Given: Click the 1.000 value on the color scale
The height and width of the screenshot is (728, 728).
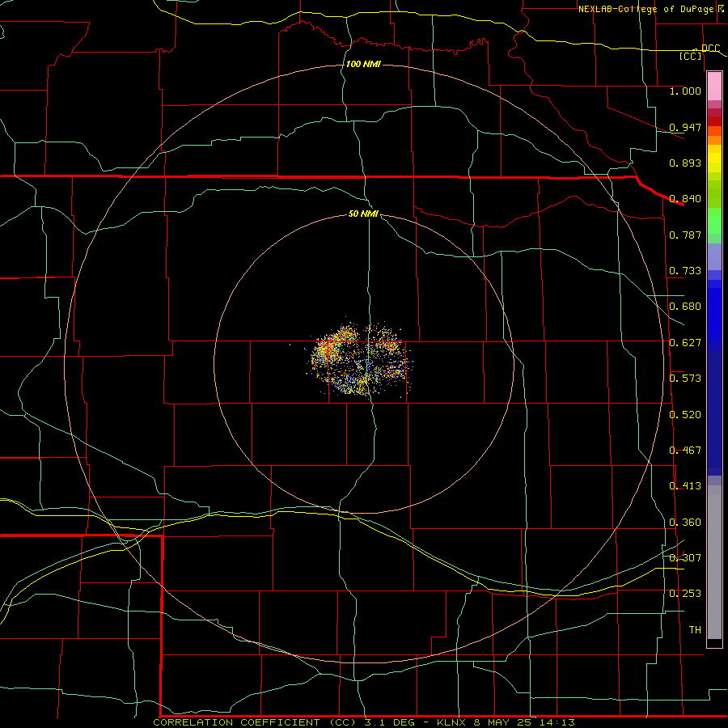Looking at the screenshot, I should tap(685, 91).
